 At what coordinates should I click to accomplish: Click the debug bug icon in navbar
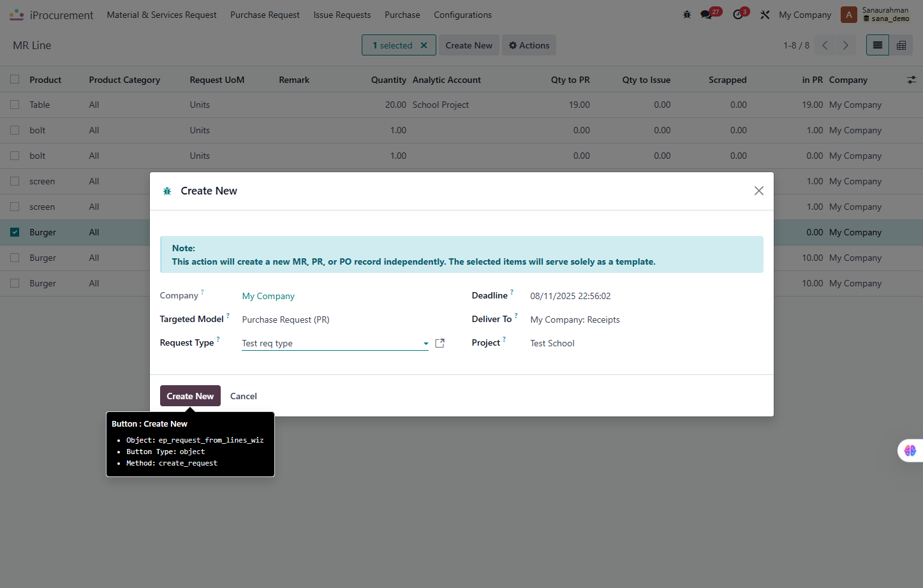tap(687, 15)
